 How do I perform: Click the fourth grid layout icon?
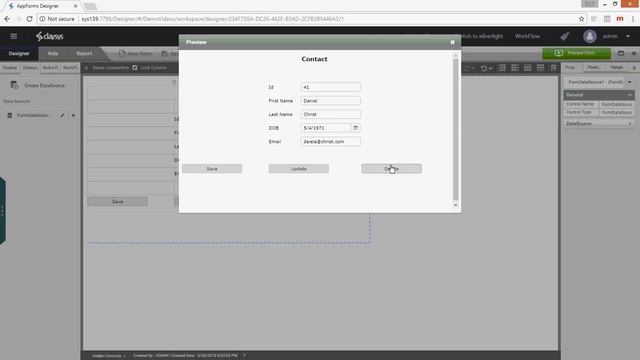(540, 68)
